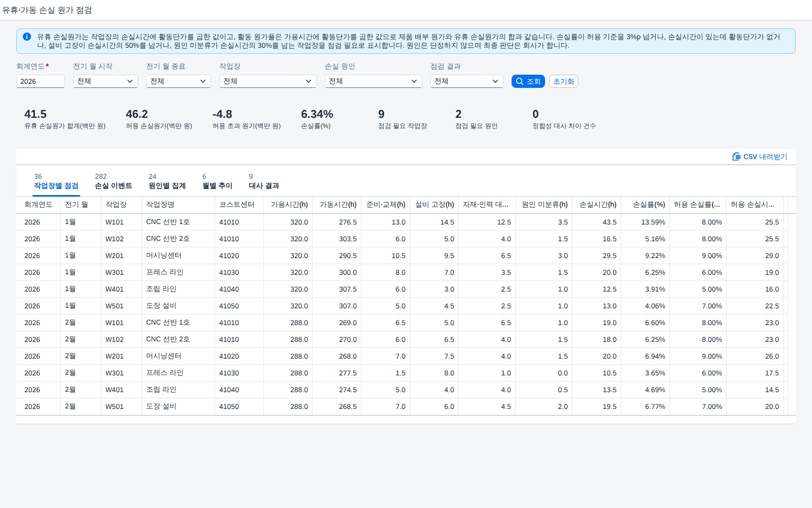The width and height of the screenshot is (812, 508).
Task: Open the 대사 결과 tab
Action: [x=264, y=181]
